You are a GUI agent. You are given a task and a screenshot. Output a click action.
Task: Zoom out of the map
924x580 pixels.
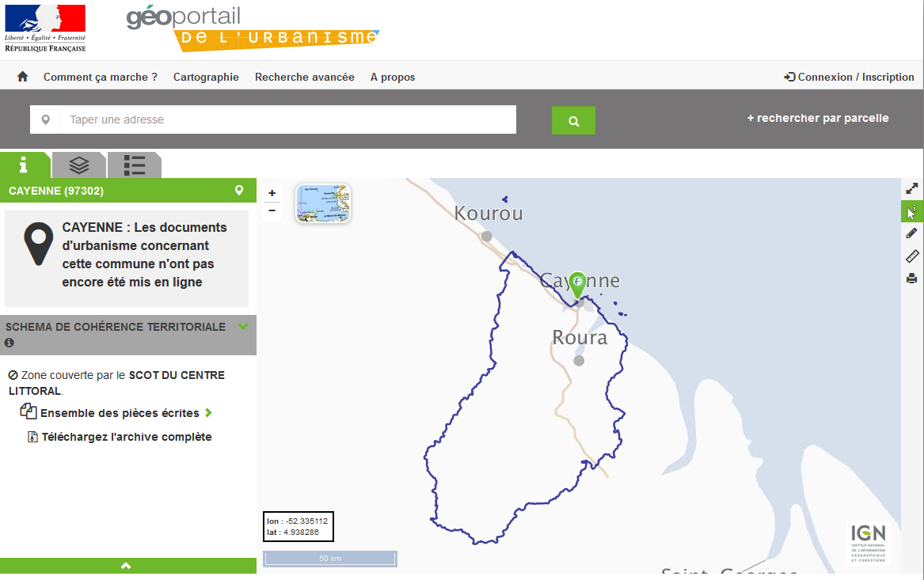(272, 210)
